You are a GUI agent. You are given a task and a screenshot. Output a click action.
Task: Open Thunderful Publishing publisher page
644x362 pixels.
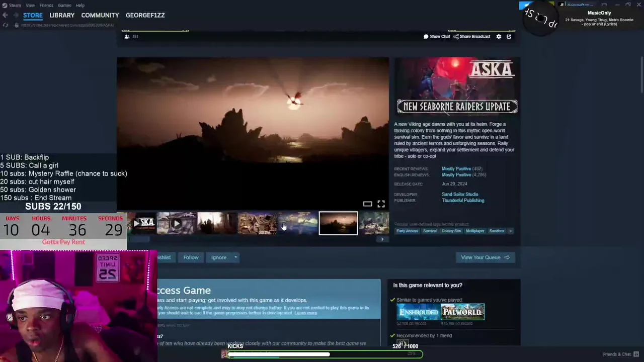(463, 200)
